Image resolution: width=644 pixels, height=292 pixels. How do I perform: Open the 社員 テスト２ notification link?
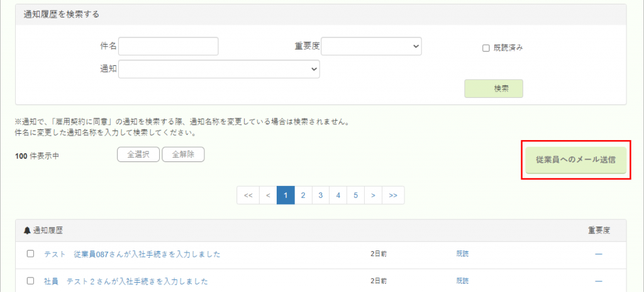coord(126,281)
